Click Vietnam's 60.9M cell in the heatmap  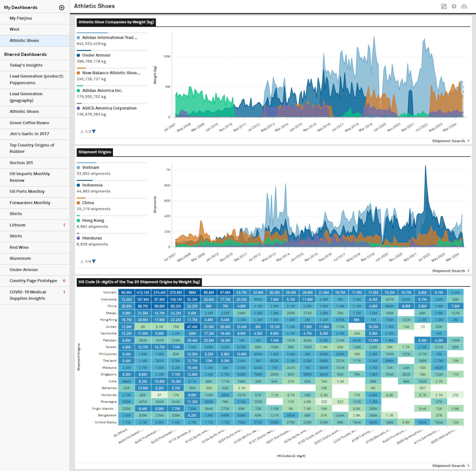coord(126,292)
